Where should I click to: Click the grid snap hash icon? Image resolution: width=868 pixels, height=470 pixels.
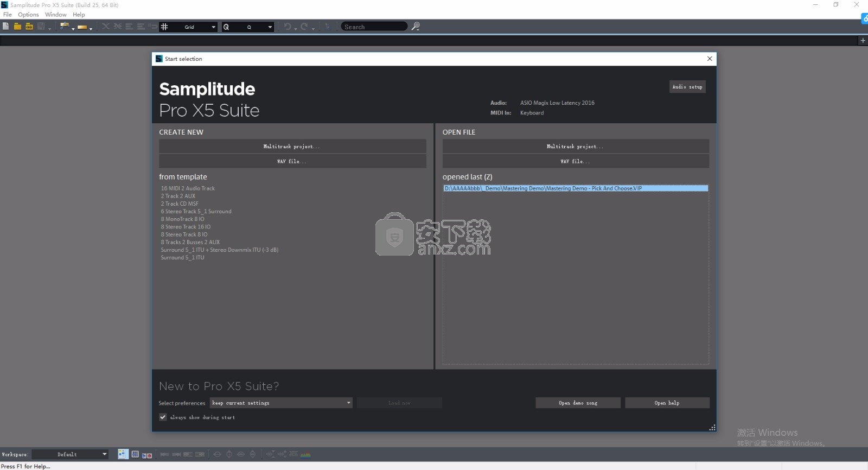164,27
